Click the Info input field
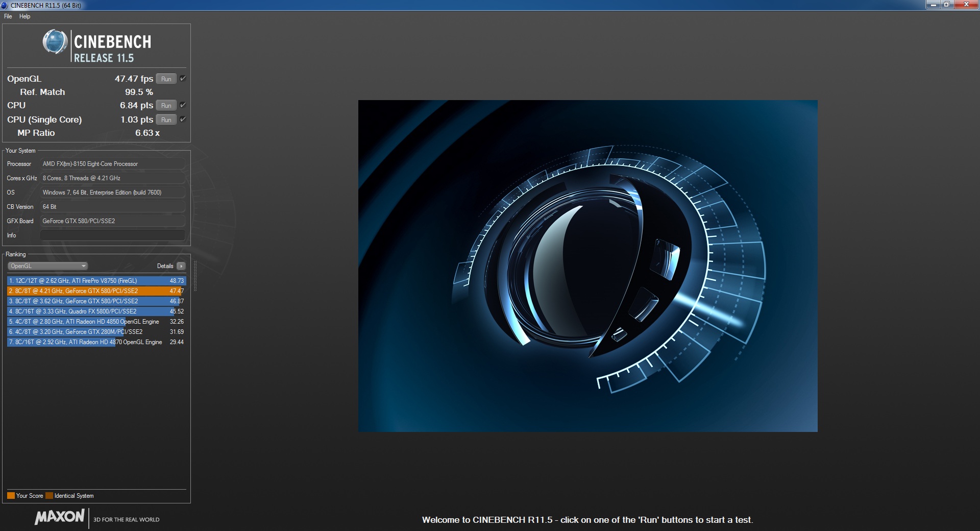Viewport: 980px width, 531px height. pos(112,235)
